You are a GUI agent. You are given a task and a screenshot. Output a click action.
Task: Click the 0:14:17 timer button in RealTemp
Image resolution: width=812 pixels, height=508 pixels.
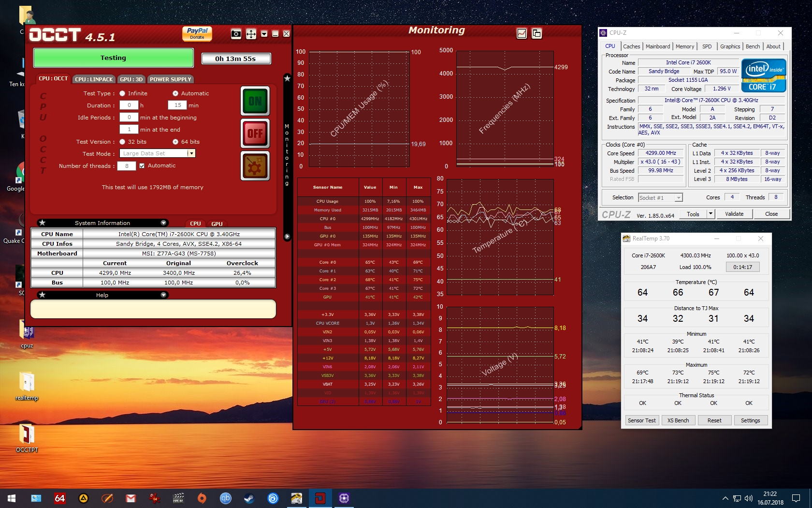[x=742, y=267]
